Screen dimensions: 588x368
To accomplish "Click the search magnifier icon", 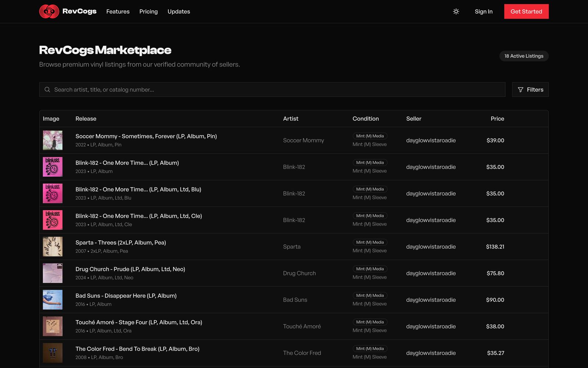I will point(47,89).
